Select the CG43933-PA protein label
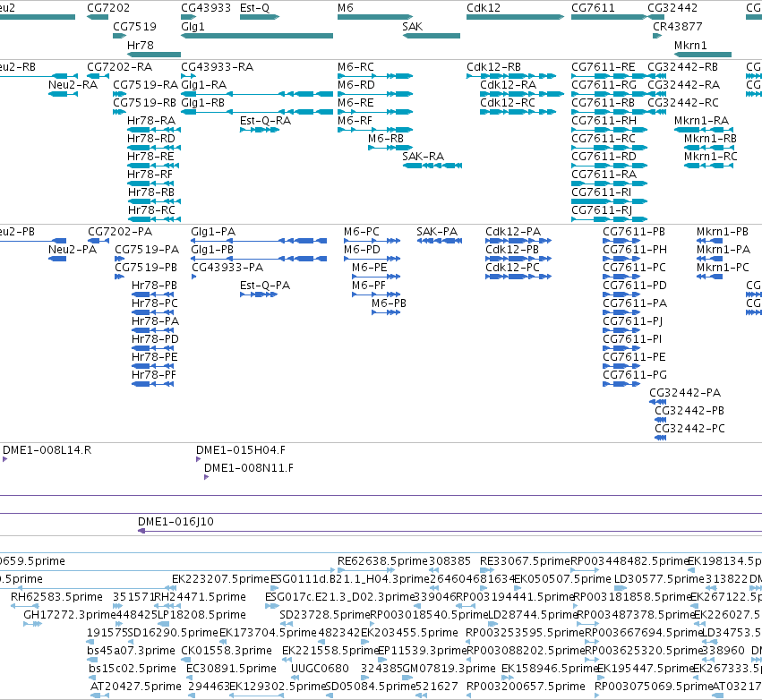The image size is (762, 700). pyautogui.click(x=227, y=267)
